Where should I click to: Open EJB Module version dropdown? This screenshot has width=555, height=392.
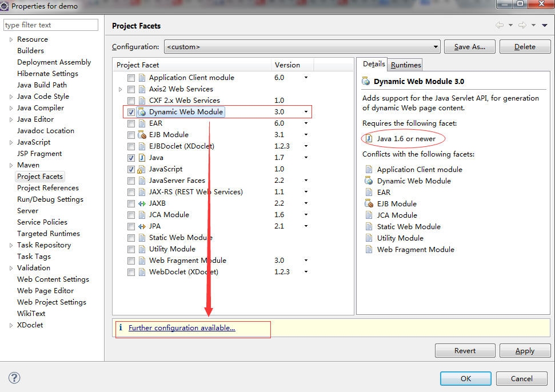(306, 135)
